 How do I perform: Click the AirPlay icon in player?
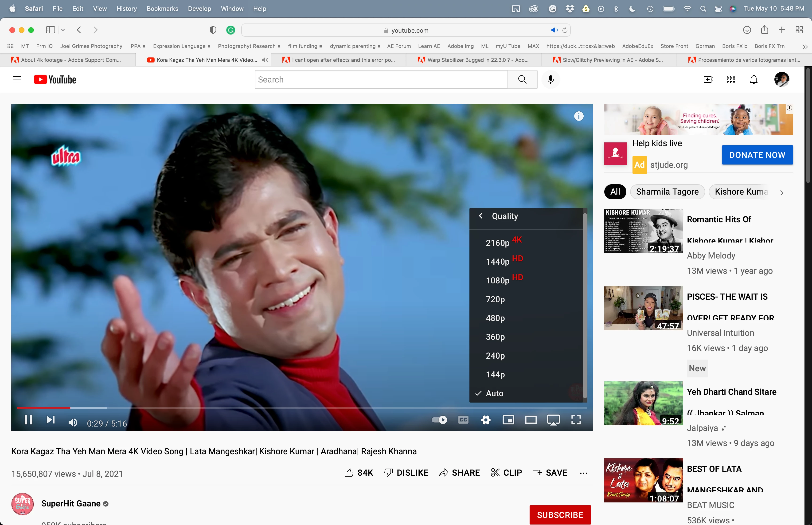pos(553,420)
